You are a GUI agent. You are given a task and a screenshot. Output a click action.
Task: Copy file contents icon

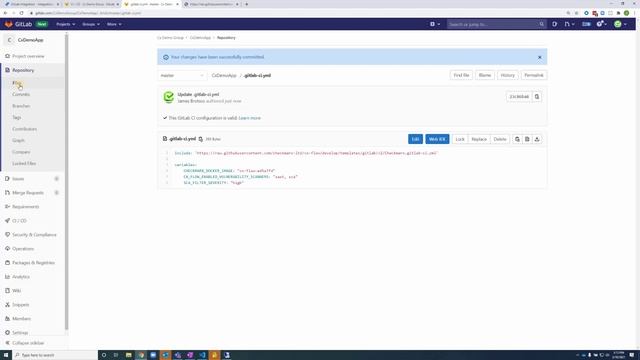(517, 139)
